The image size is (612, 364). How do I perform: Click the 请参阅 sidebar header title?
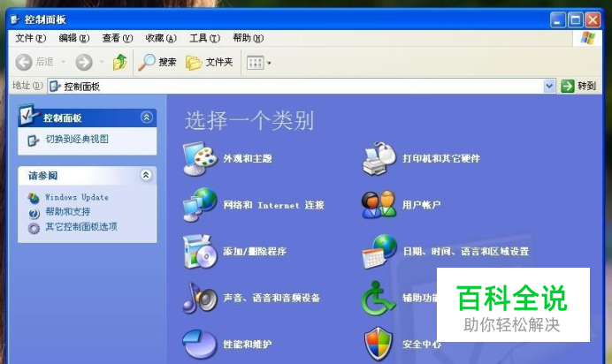[x=43, y=176]
